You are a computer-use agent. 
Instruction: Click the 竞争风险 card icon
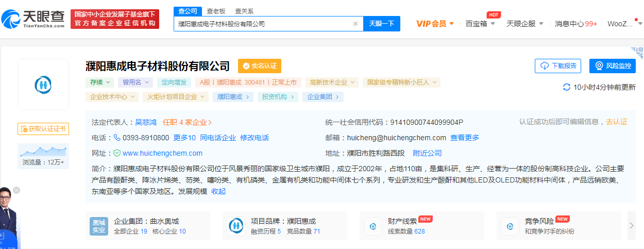[510, 226]
